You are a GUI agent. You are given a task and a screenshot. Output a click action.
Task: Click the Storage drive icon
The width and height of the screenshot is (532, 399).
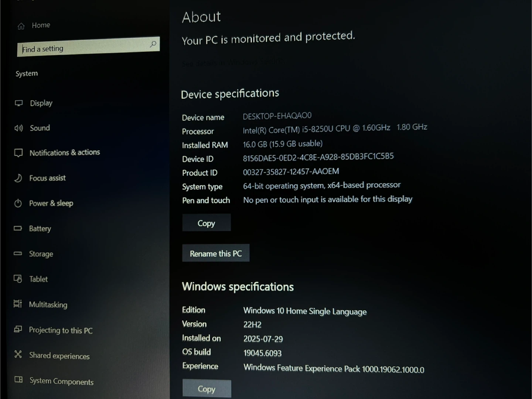18,253
